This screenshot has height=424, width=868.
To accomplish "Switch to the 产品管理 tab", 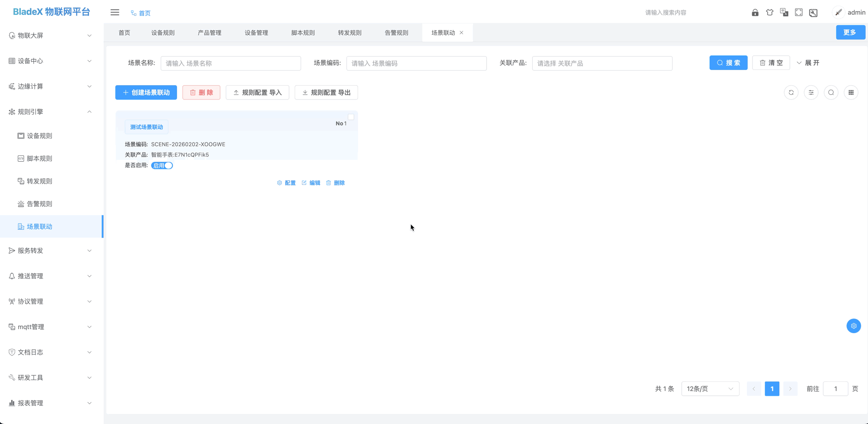I will click(x=209, y=32).
